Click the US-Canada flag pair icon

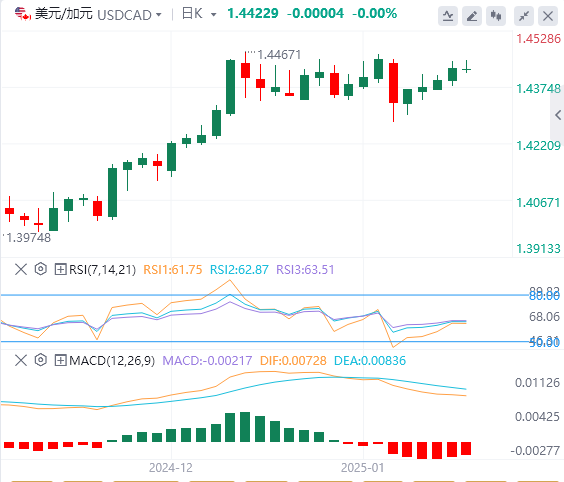pyautogui.click(x=23, y=14)
